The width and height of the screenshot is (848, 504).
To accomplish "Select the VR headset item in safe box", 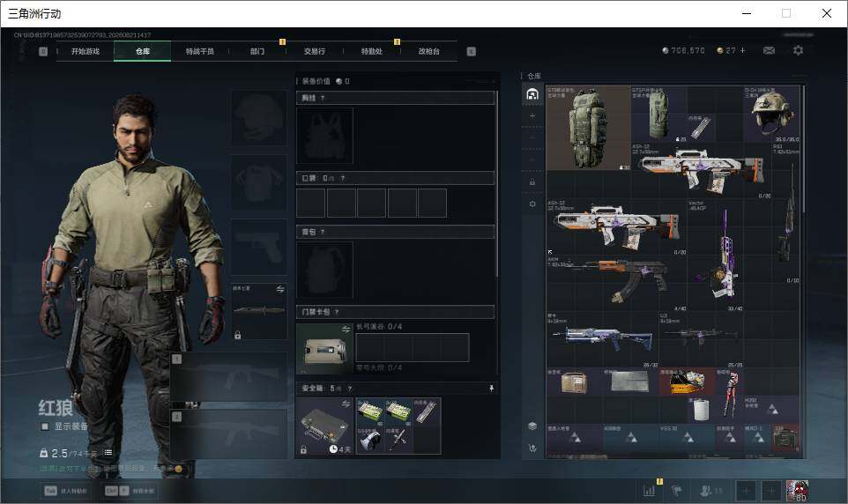I will tap(370, 440).
